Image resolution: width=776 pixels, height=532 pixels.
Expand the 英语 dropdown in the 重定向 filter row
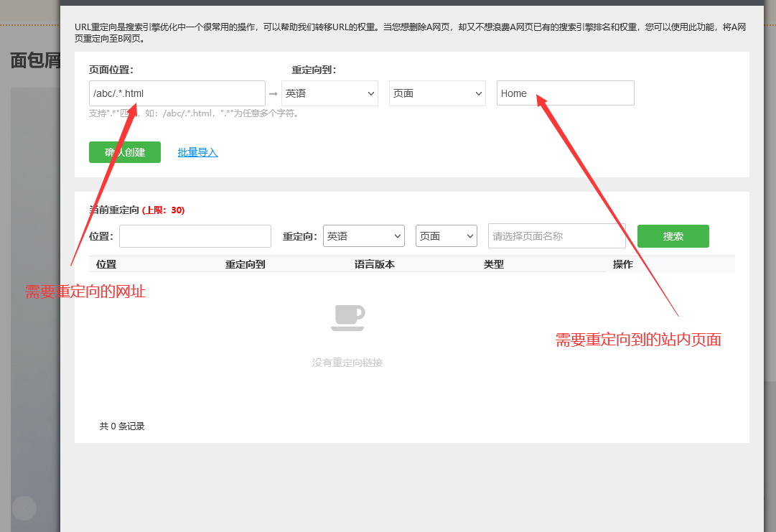[363, 235]
